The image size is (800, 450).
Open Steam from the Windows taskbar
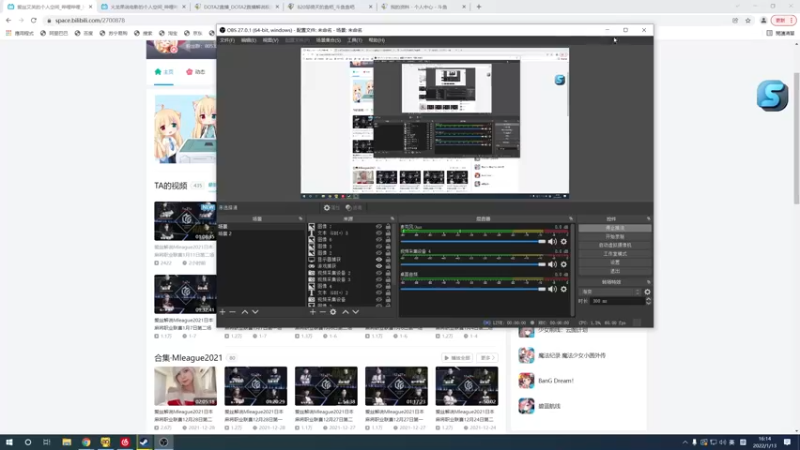click(x=144, y=442)
